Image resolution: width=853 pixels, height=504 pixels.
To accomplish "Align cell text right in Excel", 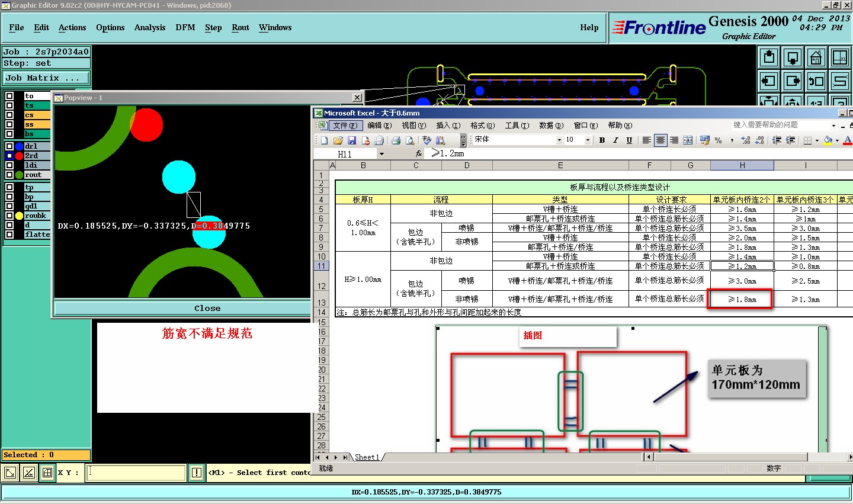I will point(674,140).
